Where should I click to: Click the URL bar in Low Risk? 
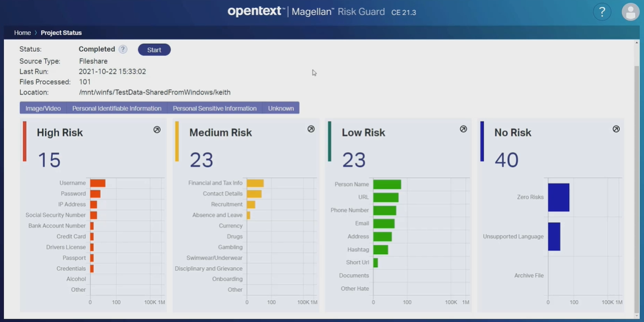coord(386,197)
